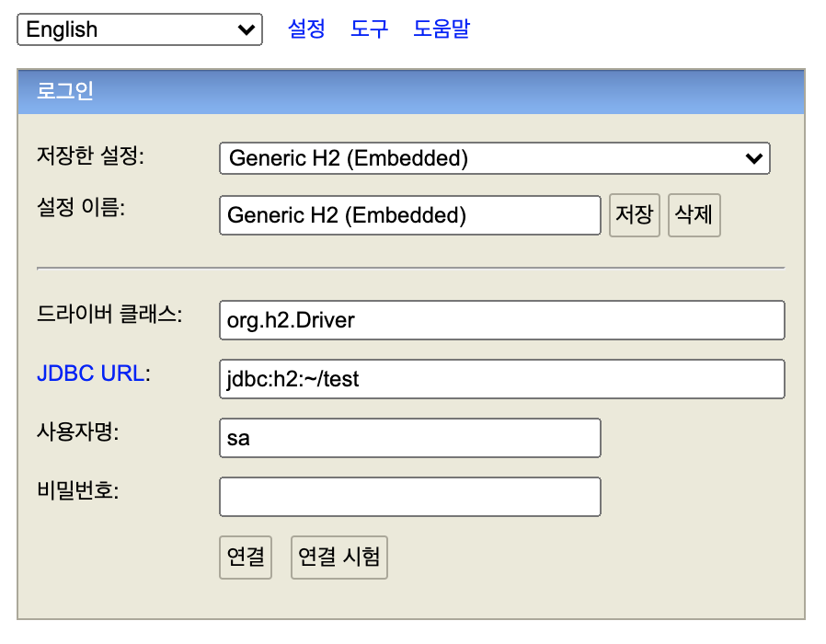The height and width of the screenshot is (644, 826).
Task: Click the JDBC URL link label
Action: 91,374
